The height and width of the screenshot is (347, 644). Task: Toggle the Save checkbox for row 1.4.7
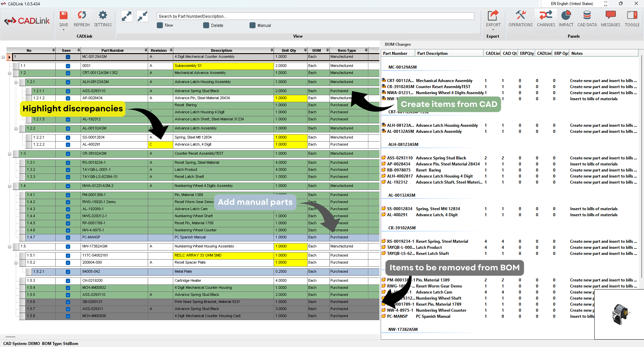(x=68, y=237)
